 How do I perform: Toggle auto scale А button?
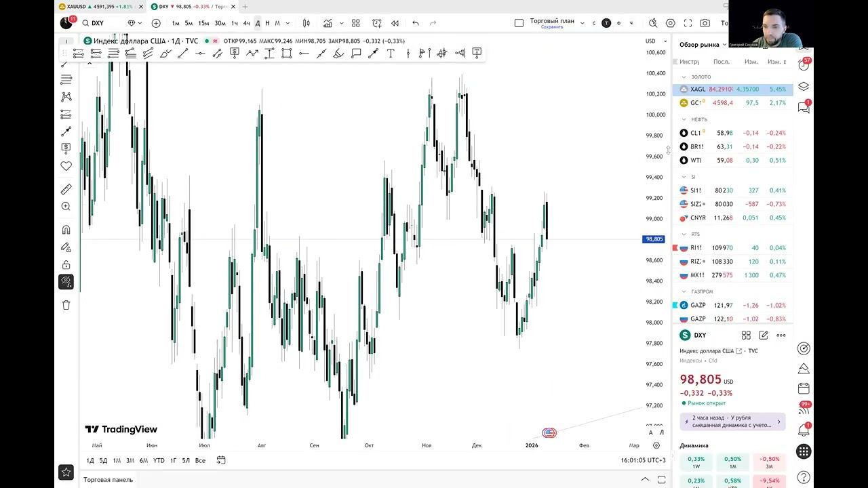point(650,432)
